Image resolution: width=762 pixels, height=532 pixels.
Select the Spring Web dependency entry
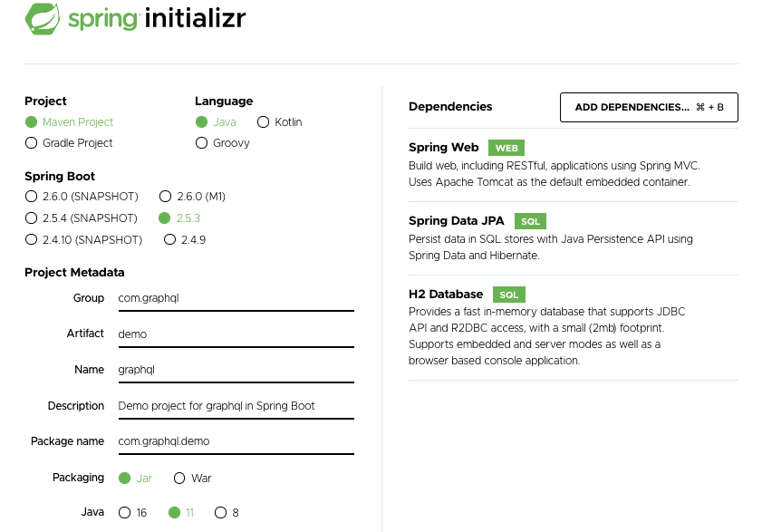point(444,148)
